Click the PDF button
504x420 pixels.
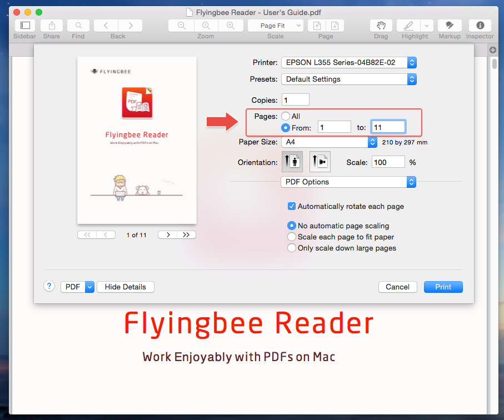(x=73, y=287)
